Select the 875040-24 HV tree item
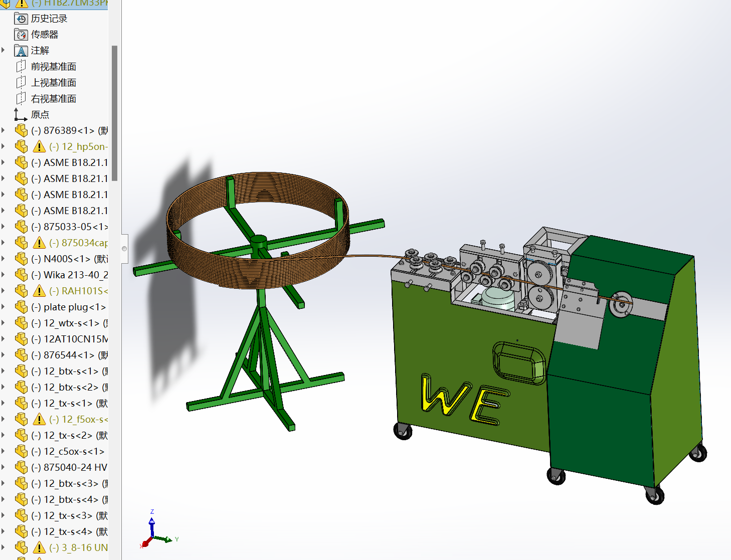This screenshot has width=731, height=560. coord(75,468)
